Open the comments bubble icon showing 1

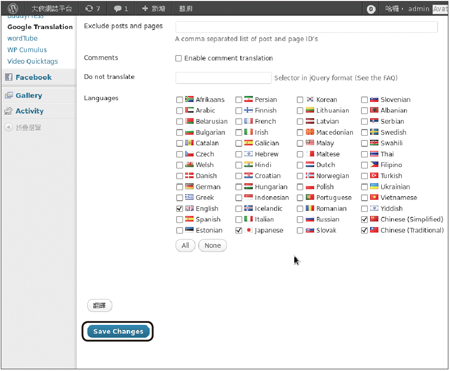[117, 8]
